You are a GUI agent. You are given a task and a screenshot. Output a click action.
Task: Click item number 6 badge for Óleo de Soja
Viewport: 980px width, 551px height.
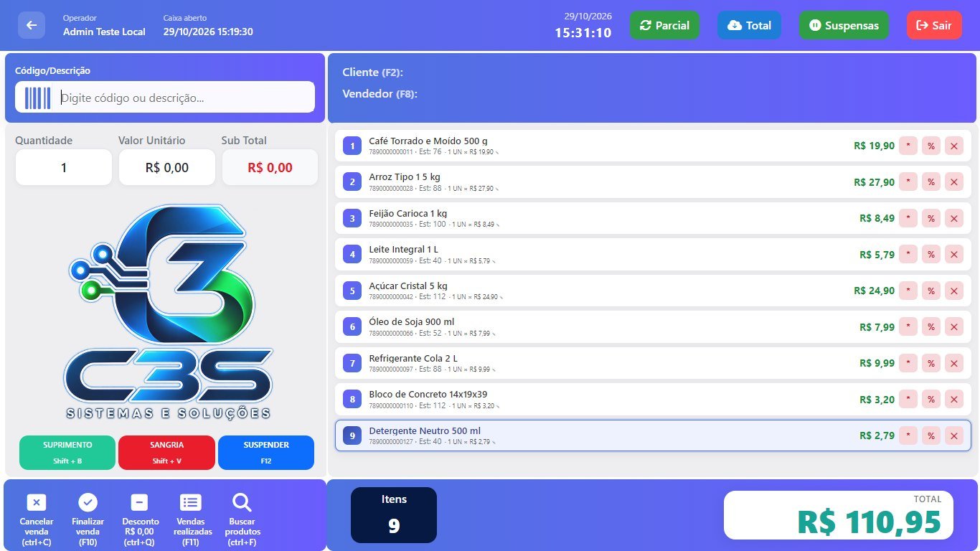click(352, 327)
